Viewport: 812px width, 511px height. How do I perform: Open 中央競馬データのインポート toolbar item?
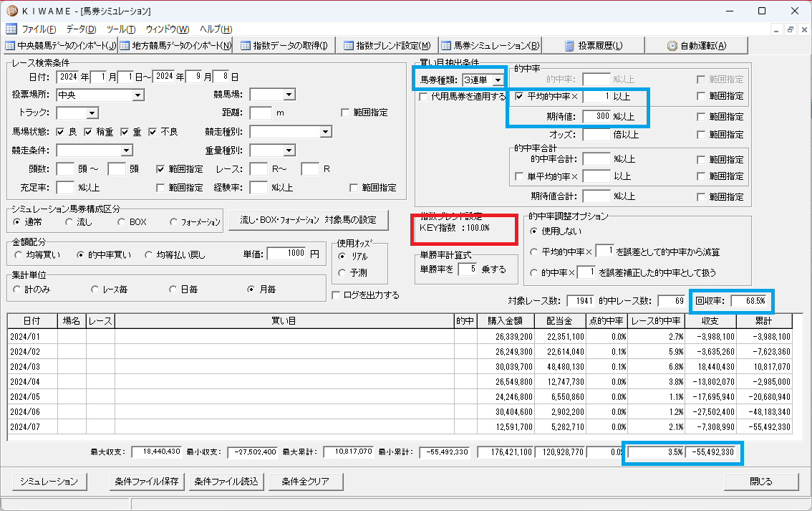coord(61,46)
